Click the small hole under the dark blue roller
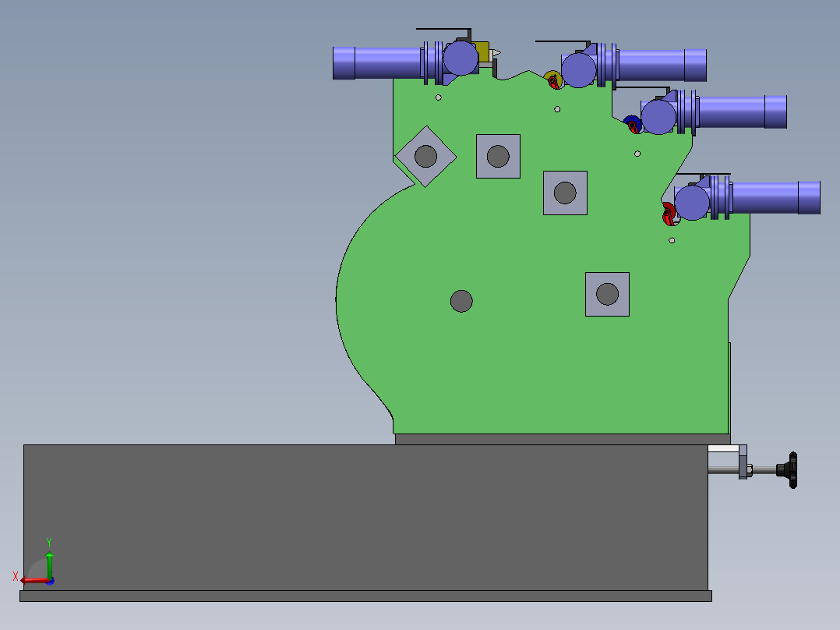840x630 pixels. click(637, 154)
